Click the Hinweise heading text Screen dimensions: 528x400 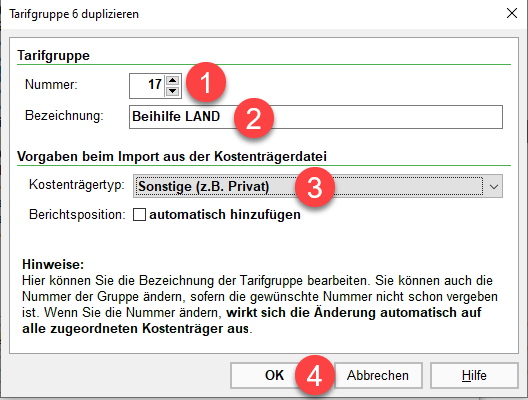[53, 264]
